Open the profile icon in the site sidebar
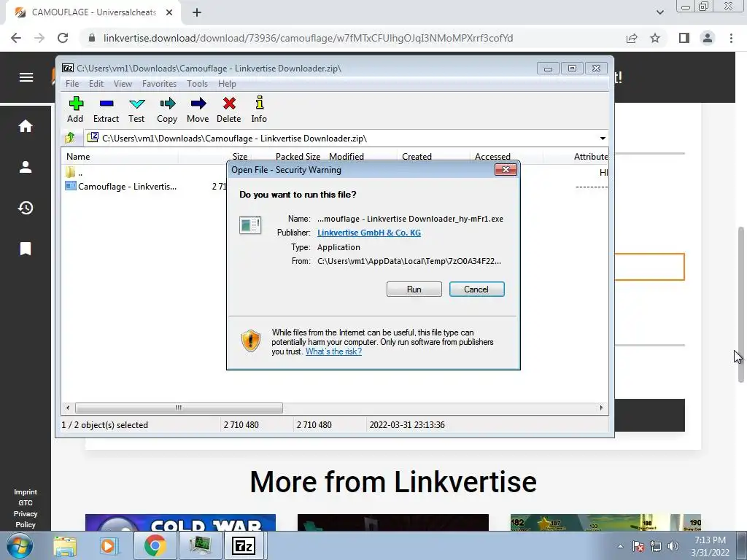Screen dimensions: 747x560 (26, 167)
